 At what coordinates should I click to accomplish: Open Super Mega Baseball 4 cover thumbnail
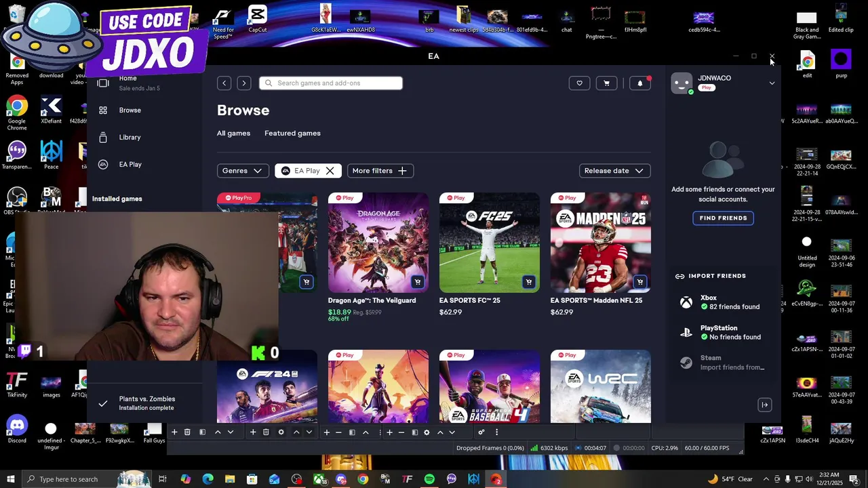[x=490, y=386]
